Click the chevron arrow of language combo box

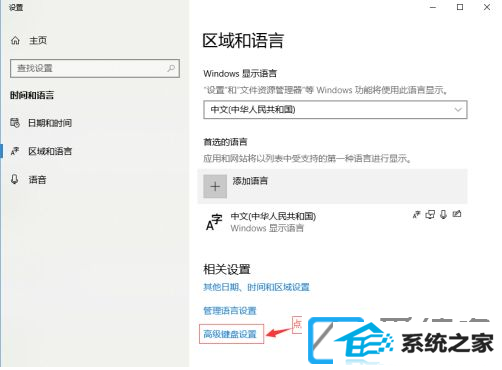[458, 110]
